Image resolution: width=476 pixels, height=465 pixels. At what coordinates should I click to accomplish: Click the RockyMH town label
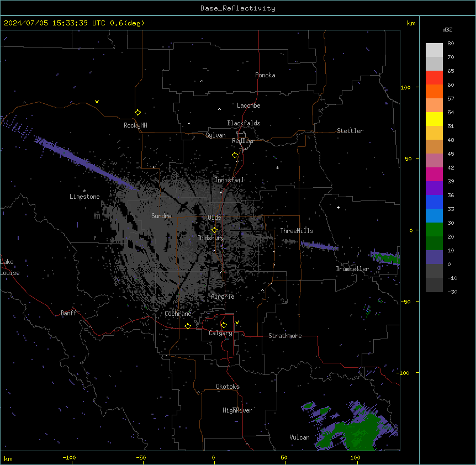click(x=135, y=125)
